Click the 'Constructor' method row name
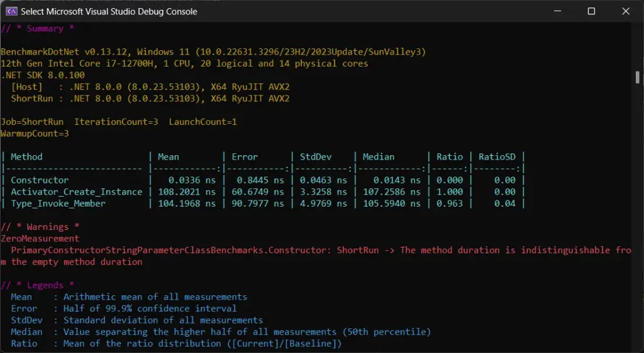The height and width of the screenshot is (353, 644). coord(40,180)
